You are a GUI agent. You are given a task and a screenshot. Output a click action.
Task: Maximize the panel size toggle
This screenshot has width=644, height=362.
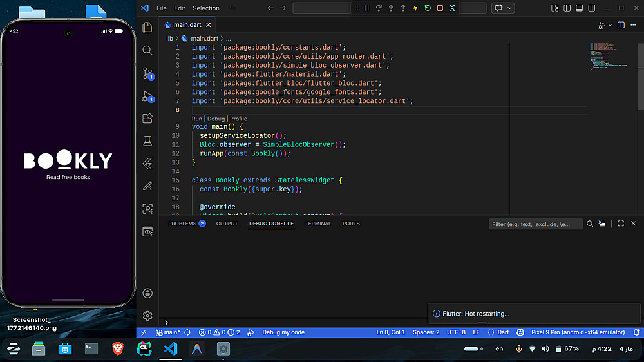[x=621, y=224]
